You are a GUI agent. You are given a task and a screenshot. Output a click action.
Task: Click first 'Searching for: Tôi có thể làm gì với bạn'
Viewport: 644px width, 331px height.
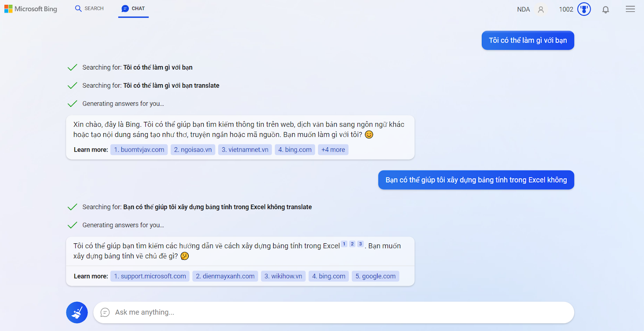[x=137, y=68]
